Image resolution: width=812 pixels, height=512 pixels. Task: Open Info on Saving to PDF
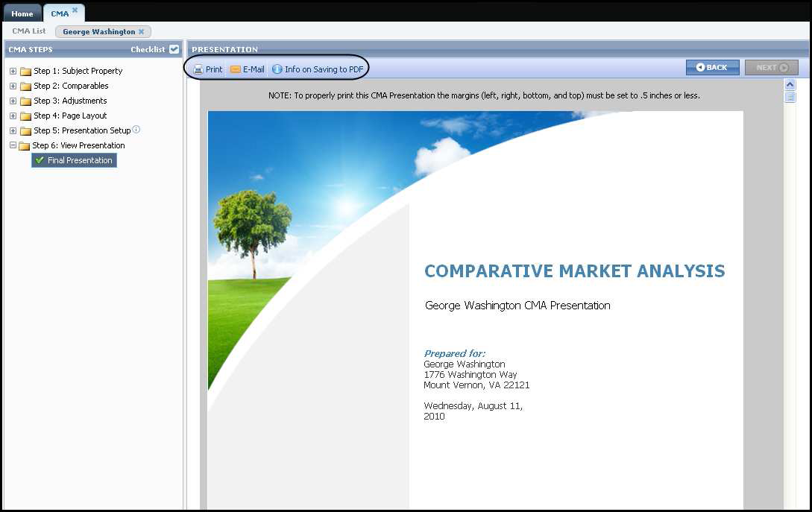[324, 69]
